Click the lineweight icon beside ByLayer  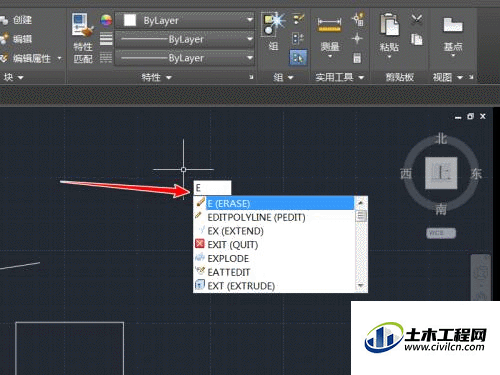pos(106,39)
